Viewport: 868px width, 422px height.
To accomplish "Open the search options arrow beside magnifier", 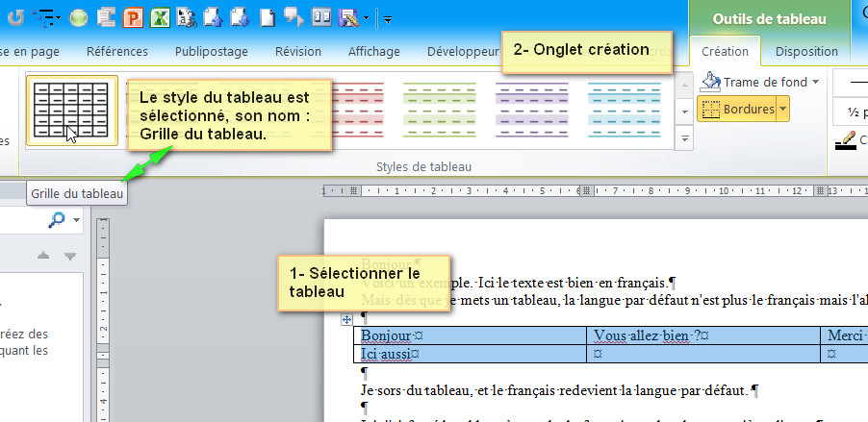I will pyautogui.click(x=76, y=220).
